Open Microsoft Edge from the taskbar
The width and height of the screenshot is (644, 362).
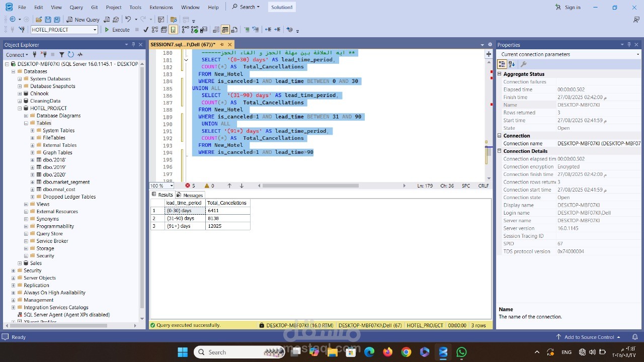click(x=369, y=352)
